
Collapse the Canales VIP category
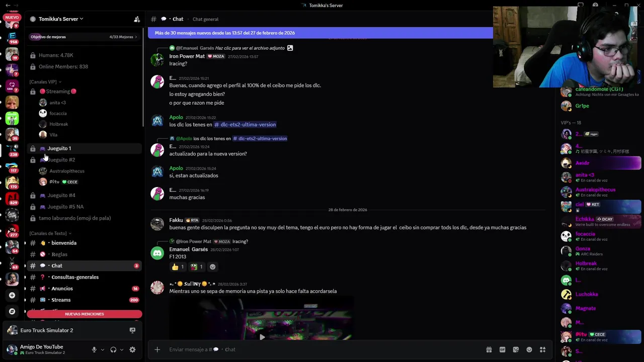pyautogui.click(x=45, y=82)
